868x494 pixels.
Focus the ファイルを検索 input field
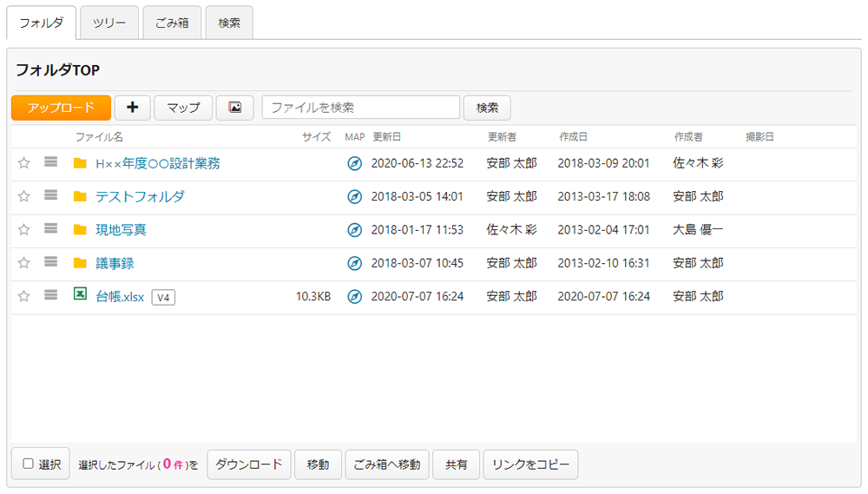pyautogui.click(x=360, y=108)
